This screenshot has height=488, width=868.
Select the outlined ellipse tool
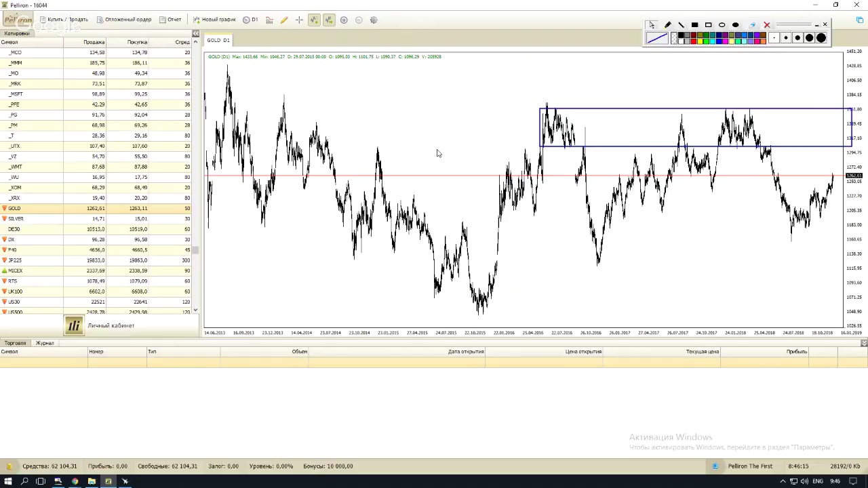tap(722, 25)
